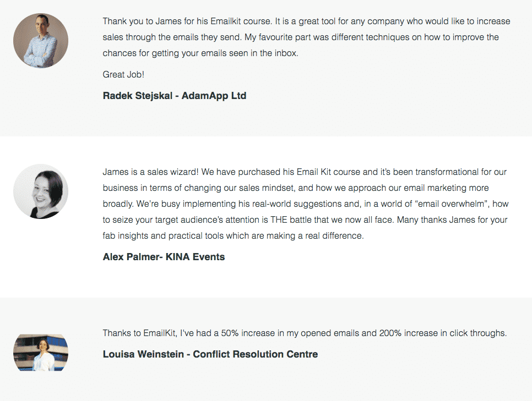Click the '200% increase in click throughs' phrase
Image resolution: width=532 pixels, height=401 pixels.
443,333
